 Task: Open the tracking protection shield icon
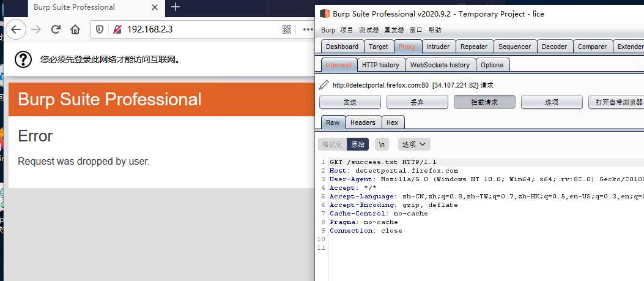coord(100,29)
